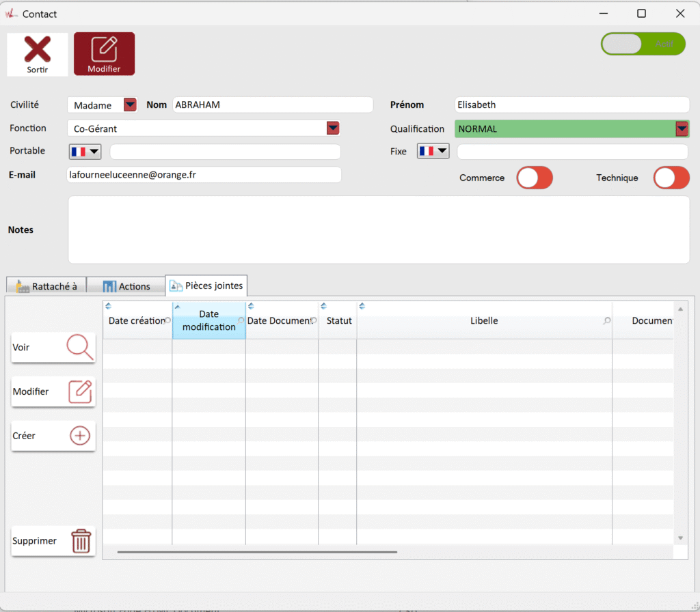700x612 pixels.
Task: Open the Civilité dropdown
Action: (x=130, y=105)
